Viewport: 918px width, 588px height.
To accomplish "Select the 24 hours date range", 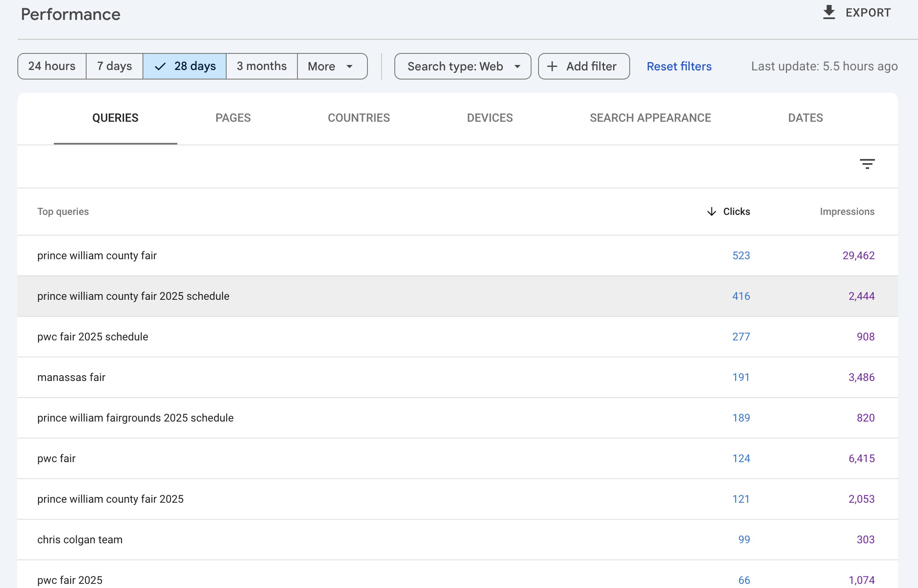I will pos(52,66).
